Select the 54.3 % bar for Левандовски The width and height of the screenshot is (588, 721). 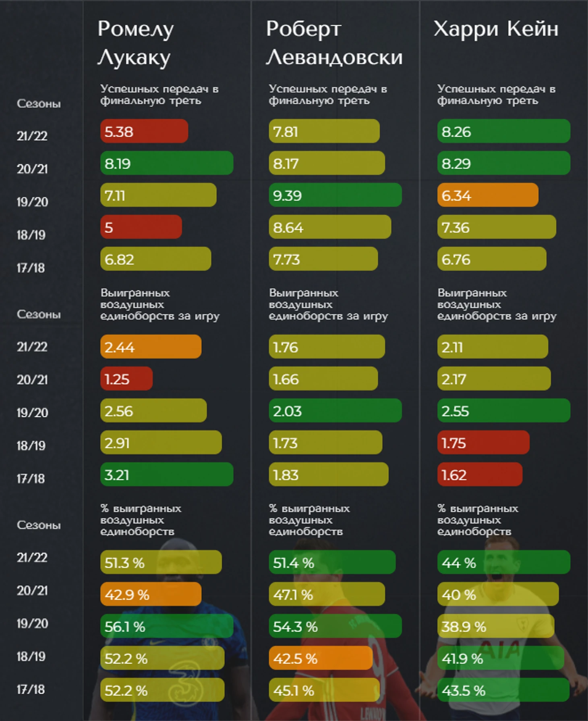click(335, 626)
